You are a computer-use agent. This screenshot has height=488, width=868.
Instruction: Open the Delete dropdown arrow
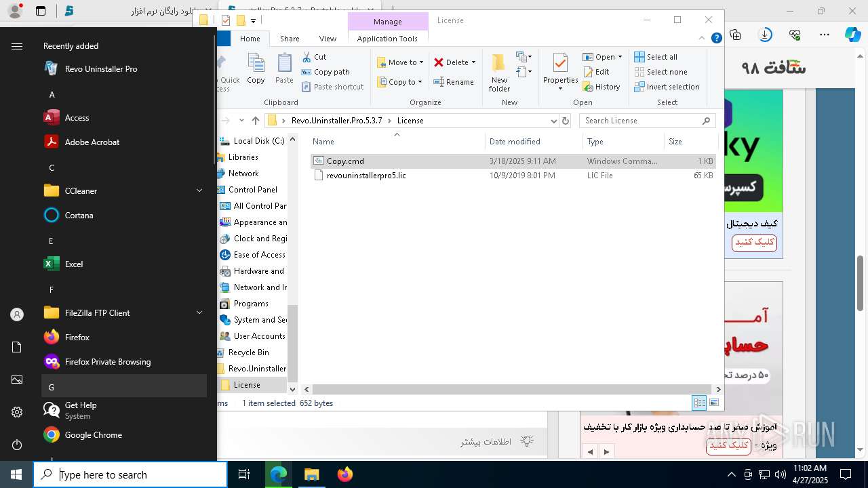coord(473,62)
